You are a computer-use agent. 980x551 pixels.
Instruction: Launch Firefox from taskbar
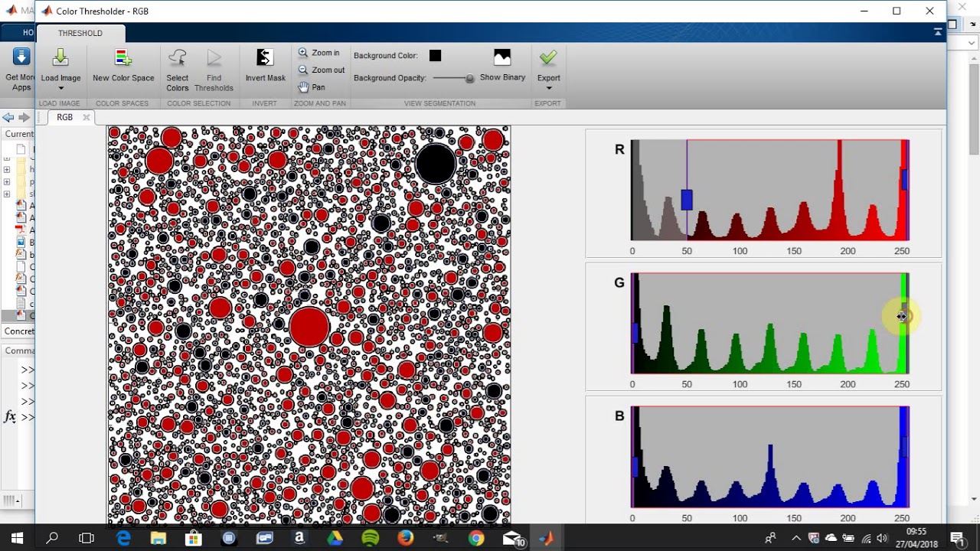(x=405, y=538)
